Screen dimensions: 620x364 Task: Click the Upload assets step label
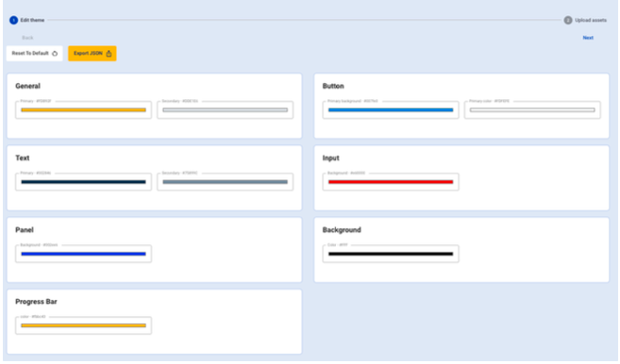591,20
